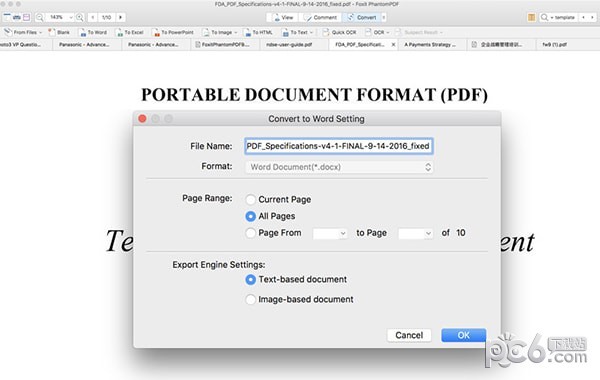This screenshot has height=380, width=600.
Task: Choose Image-based document option
Action: tap(250, 299)
